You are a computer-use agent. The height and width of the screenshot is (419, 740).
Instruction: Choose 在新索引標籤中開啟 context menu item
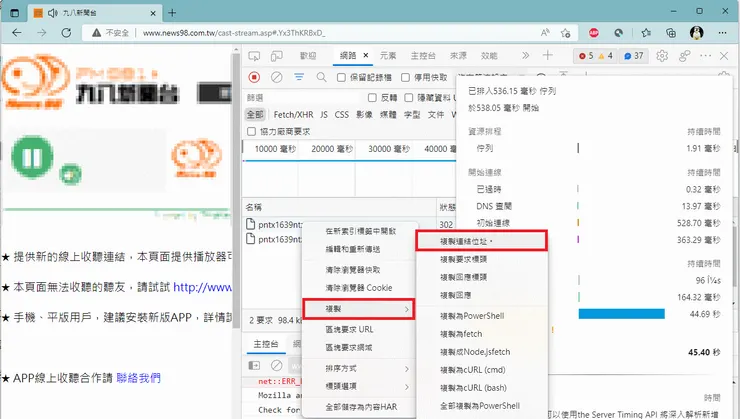359,231
